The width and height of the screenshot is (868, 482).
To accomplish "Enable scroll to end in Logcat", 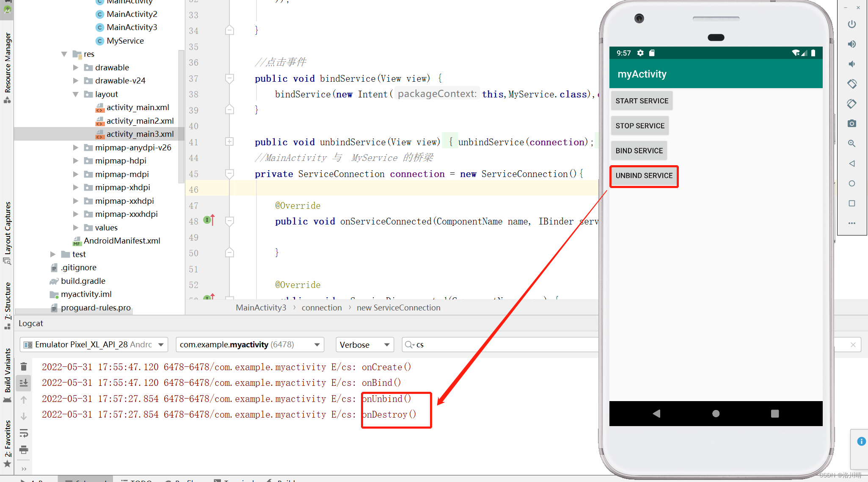I will 24,382.
